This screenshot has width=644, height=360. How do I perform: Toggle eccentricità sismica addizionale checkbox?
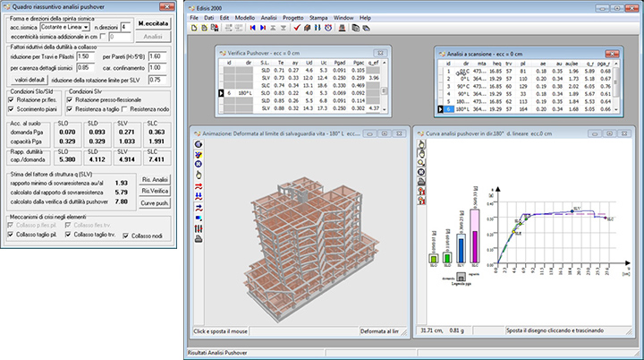pos(103,37)
